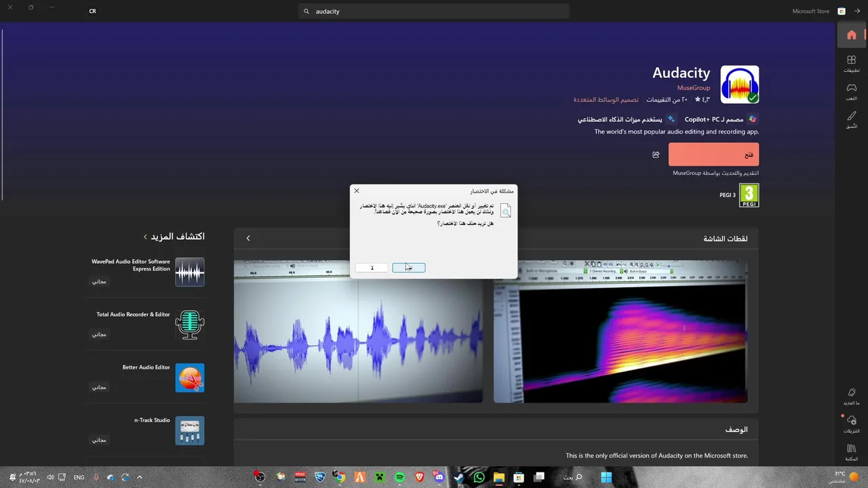
Task: Open the WavePad Audio Editor app icon
Action: pyautogui.click(x=190, y=272)
